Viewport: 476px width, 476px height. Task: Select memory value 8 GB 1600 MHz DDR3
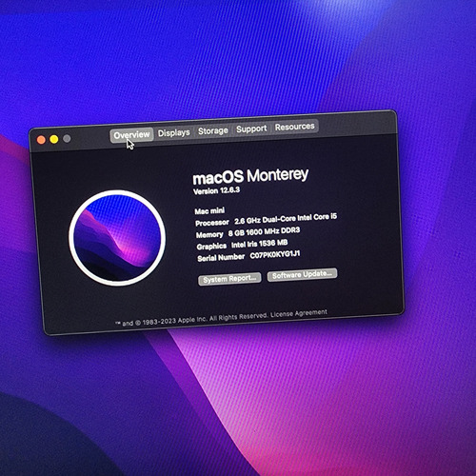pos(264,231)
